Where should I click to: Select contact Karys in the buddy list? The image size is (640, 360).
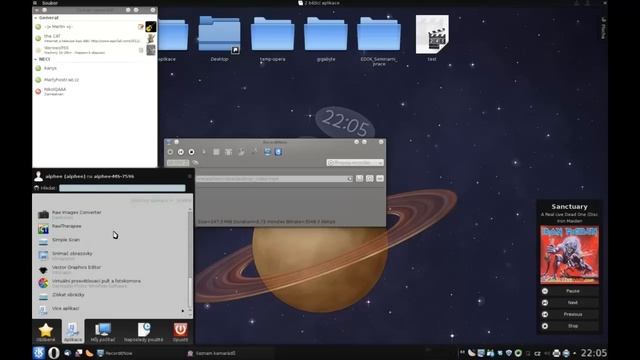[x=95, y=68]
